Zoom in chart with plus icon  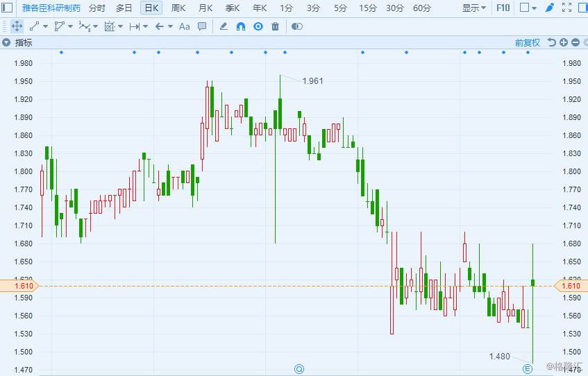click(564, 42)
